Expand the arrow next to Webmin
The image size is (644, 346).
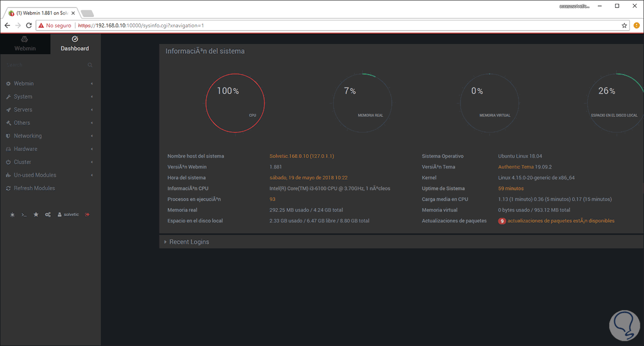pyautogui.click(x=92, y=84)
